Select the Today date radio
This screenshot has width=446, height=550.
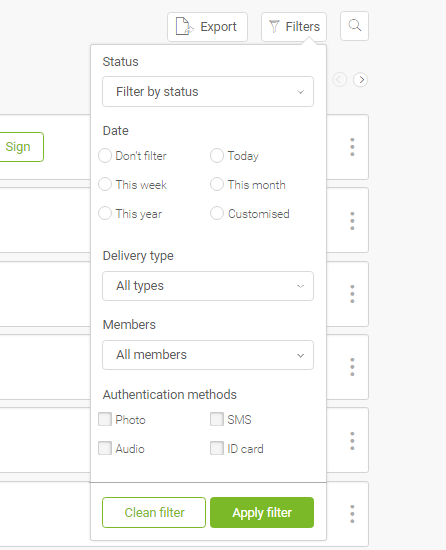[x=217, y=156]
